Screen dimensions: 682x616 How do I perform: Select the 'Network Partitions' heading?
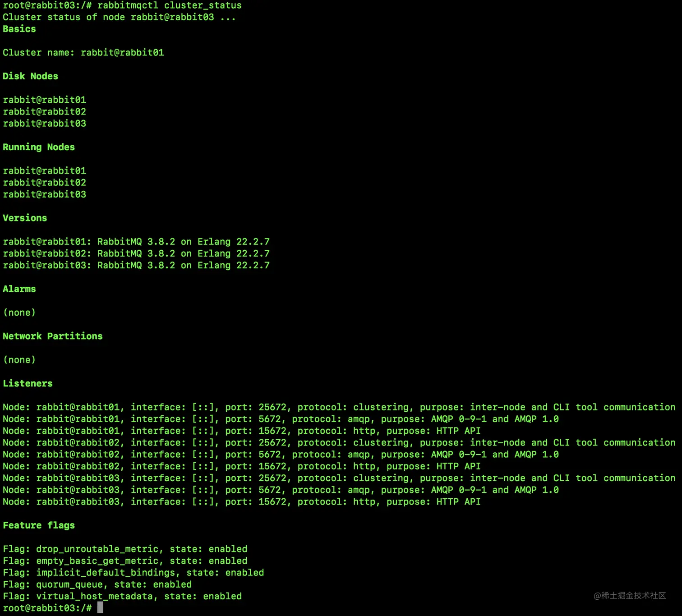coord(53,336)
